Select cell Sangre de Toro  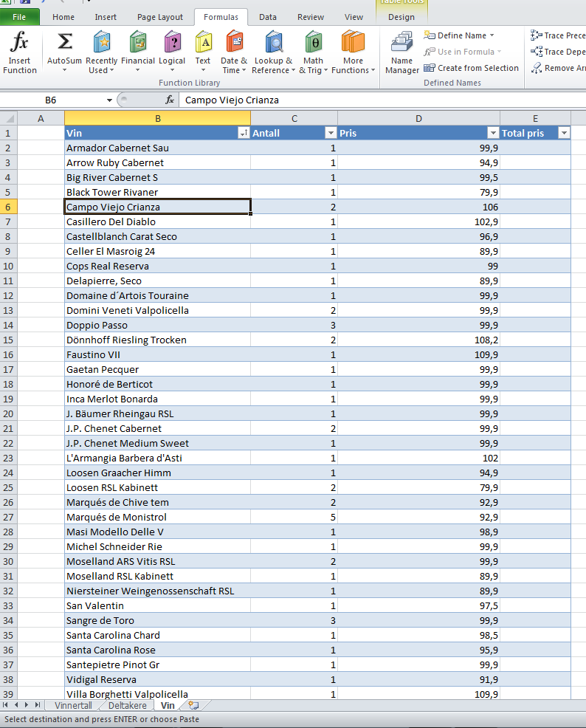pos(157,621)
